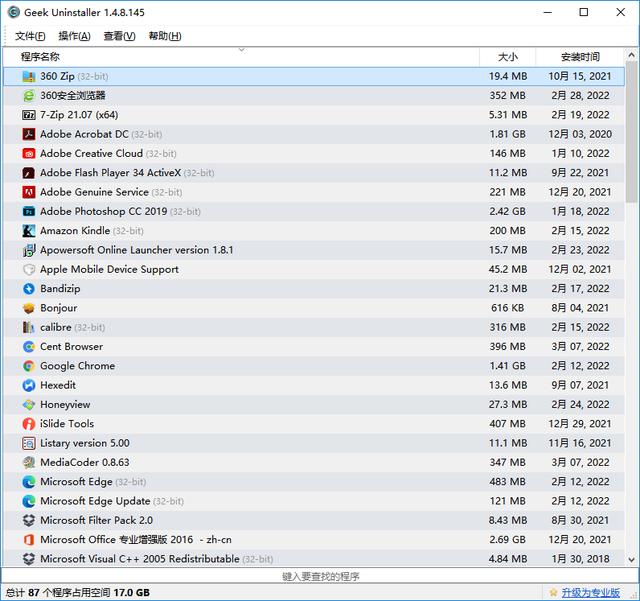Click the search field 键入要查找的程序
The height and width of the screenshot is (601, 640).
pos(320,576)
